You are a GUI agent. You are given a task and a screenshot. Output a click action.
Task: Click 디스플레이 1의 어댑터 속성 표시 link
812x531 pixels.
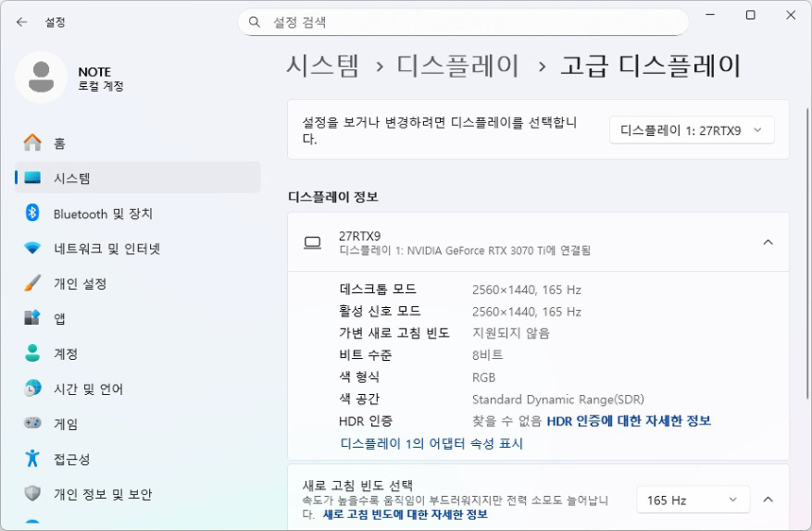(x=431, y=443)
